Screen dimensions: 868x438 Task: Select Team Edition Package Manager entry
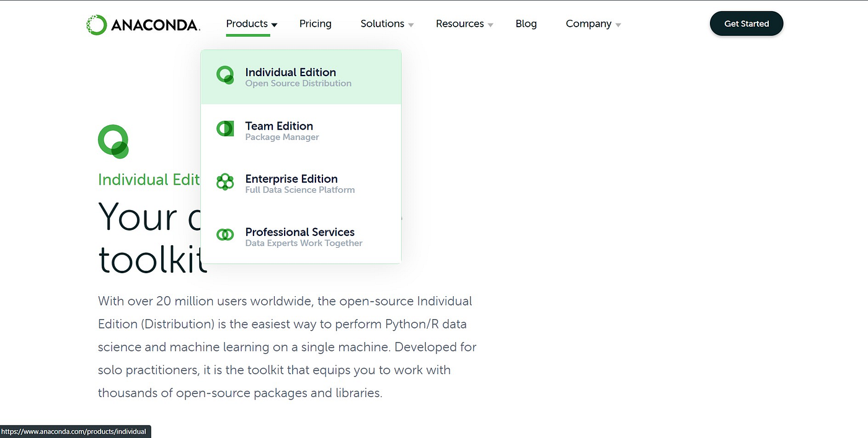point(301,130)
